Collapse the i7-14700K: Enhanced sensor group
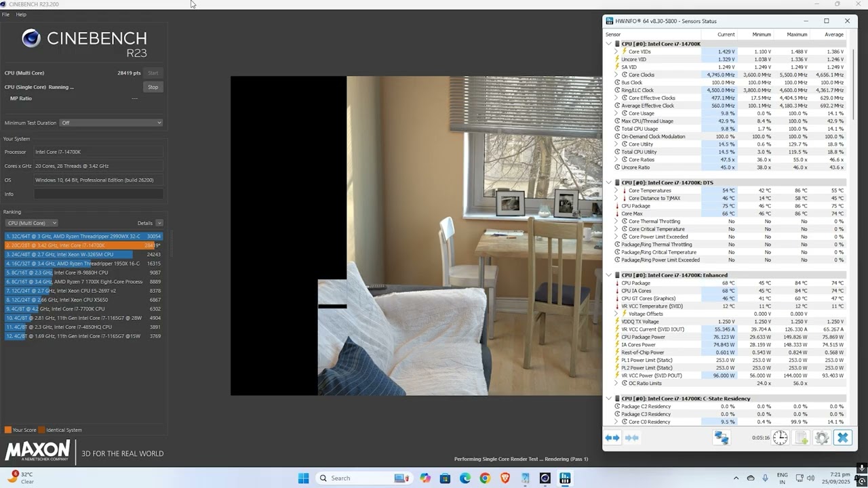868x488 pixels. (x=609, y=275)
